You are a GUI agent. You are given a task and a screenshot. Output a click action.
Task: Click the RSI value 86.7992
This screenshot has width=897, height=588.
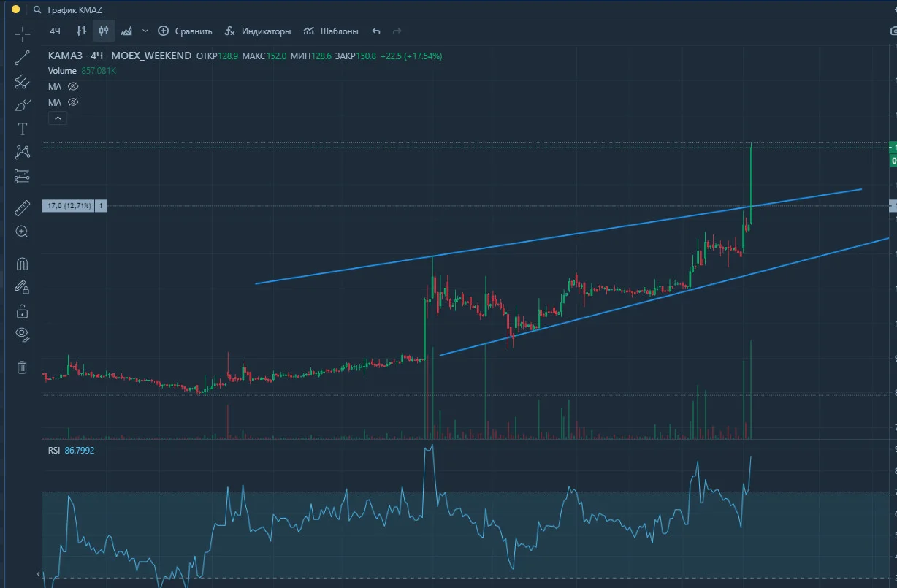click(x=80, y=451)
